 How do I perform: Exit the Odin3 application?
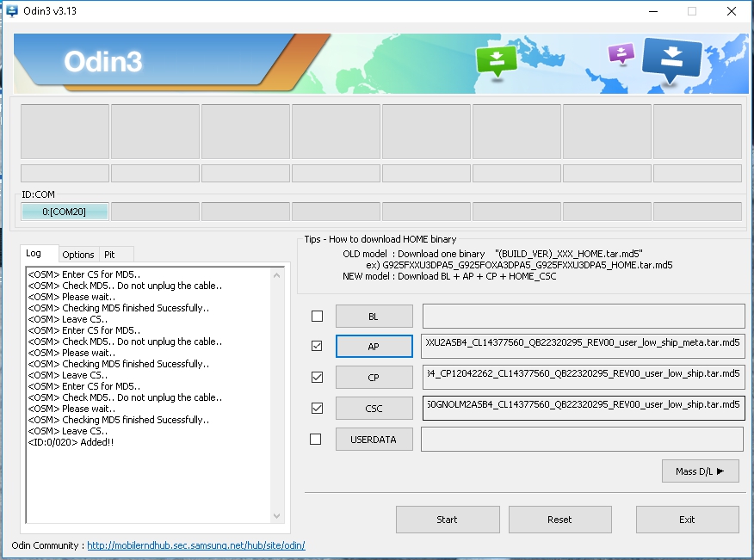(x=687, y=520)
